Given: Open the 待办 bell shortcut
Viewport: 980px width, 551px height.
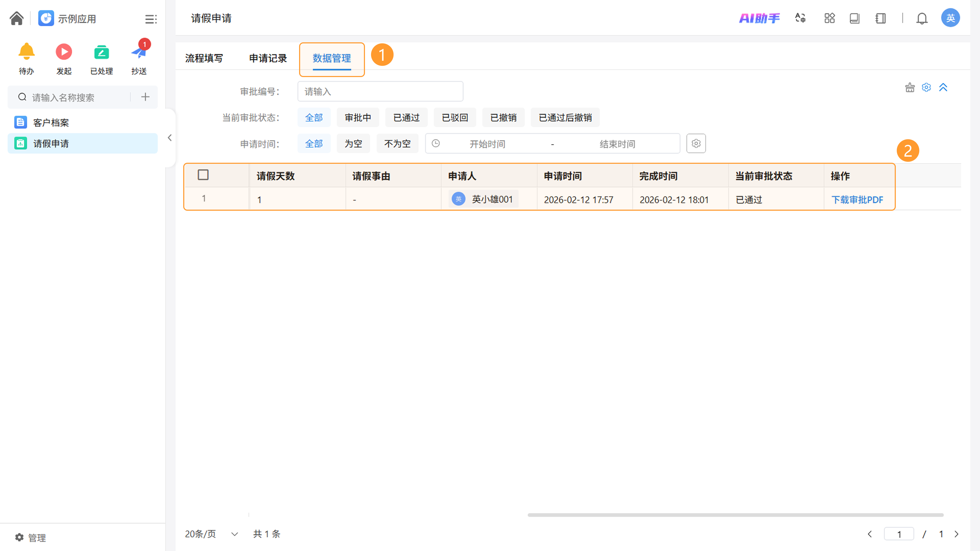Looking at the screenshot, I should point(26,52).
